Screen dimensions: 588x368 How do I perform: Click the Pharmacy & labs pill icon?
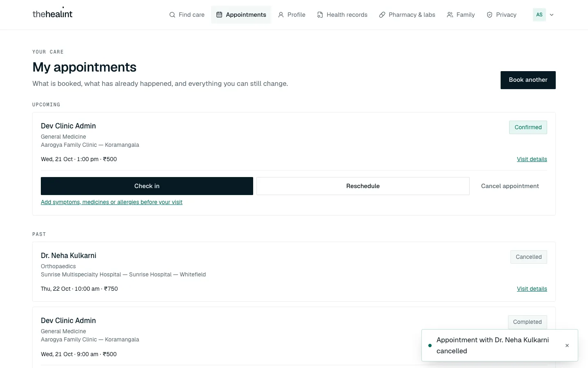click(x=382, y=15)
